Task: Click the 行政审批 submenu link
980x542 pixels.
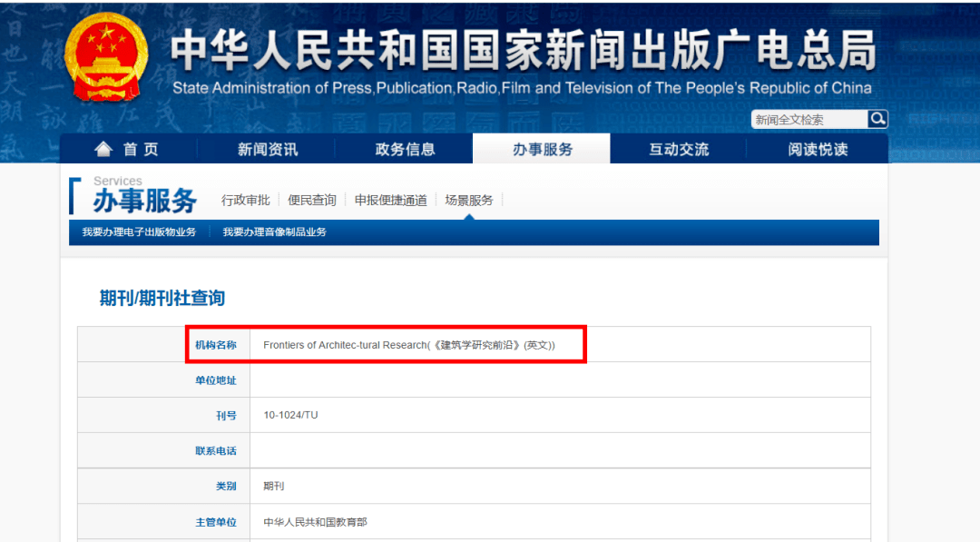Action: coord(245,200)
